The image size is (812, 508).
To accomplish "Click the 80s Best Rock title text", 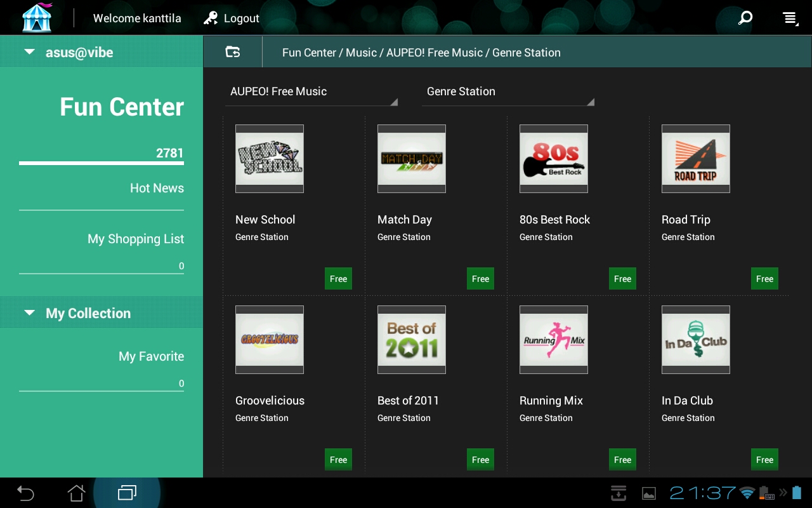I will 554,220.
